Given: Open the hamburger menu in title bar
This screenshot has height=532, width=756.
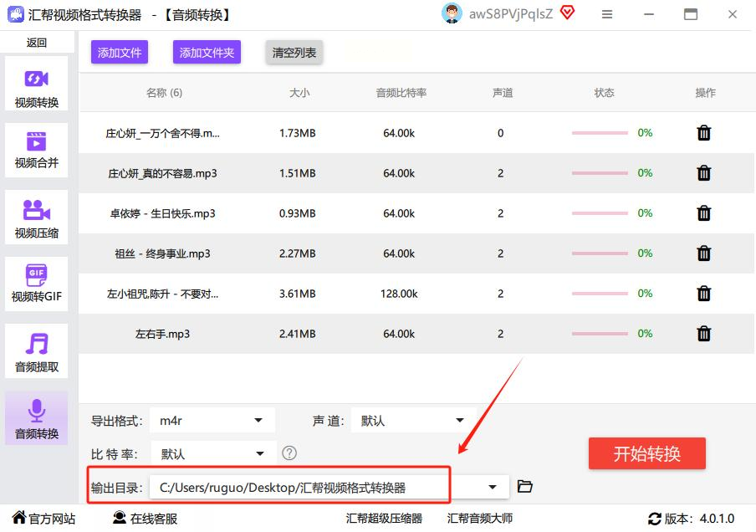Looking at the screenshot, I should coord(607,14).
